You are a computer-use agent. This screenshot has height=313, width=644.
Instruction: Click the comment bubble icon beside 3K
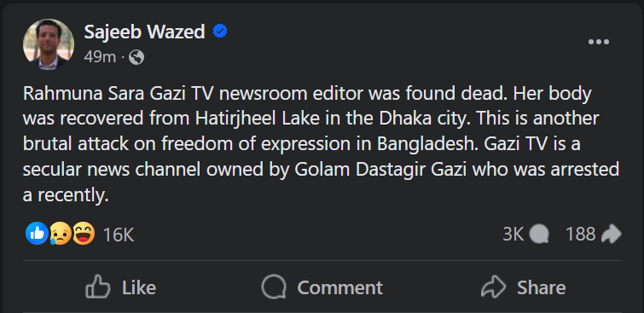click(x=539, y=235)
